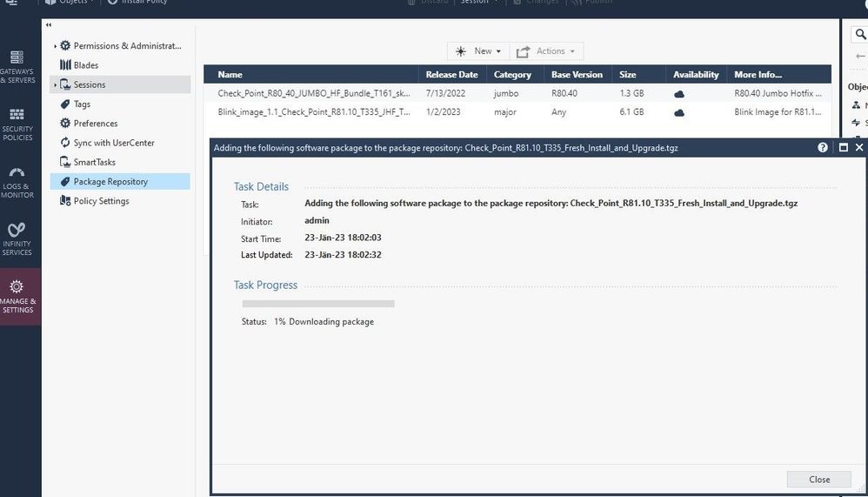Click the 'major' category cell
This screenshot has width=868, height=497.
pyautogui.click(x=504, y=112)
